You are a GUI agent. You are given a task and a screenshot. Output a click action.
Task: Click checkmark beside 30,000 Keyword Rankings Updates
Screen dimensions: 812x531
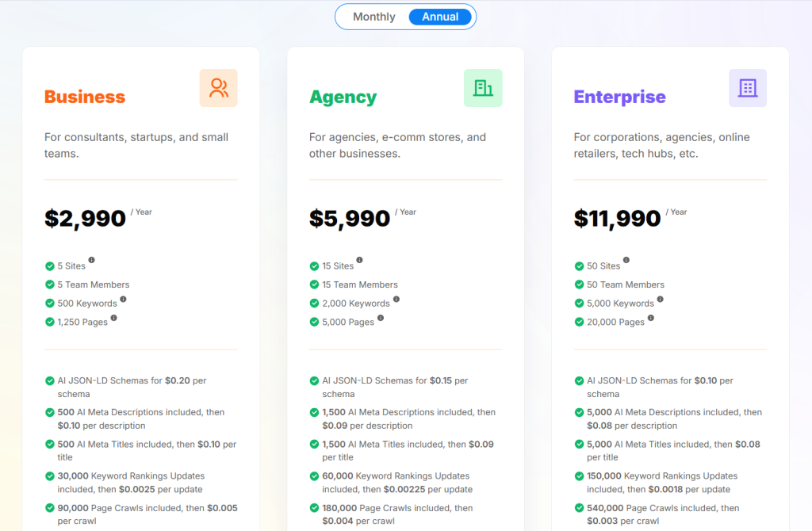pos(50,476)
